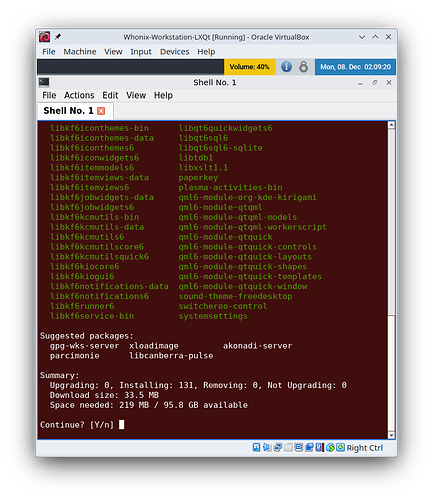
Task: Open the Input menu
Action: [x=141, y=52]
